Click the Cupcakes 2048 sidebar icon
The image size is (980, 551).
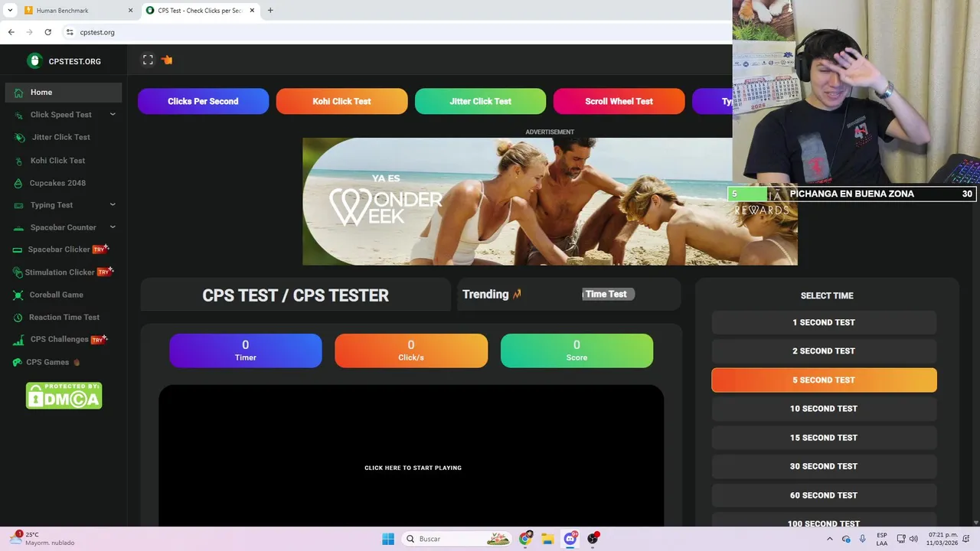18,183
